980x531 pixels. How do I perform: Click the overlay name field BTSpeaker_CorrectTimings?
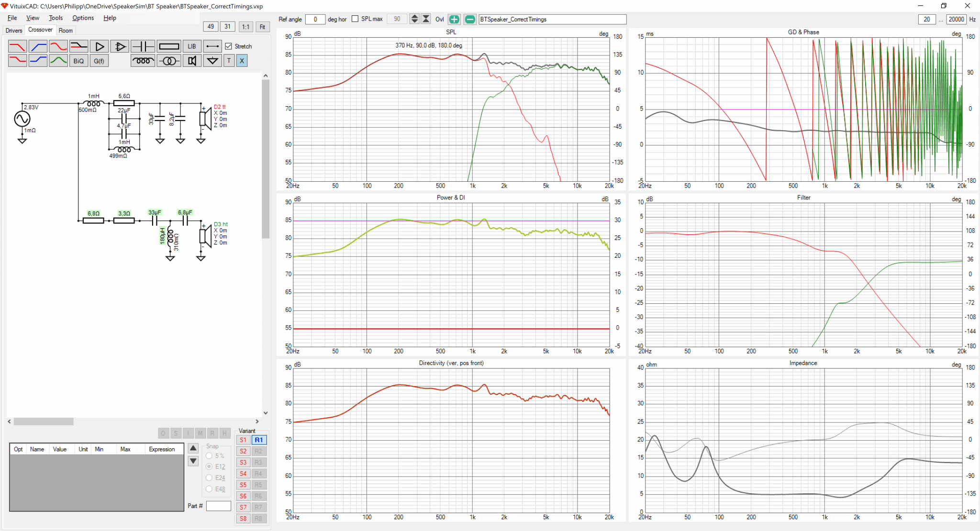[x=552, y=19]
